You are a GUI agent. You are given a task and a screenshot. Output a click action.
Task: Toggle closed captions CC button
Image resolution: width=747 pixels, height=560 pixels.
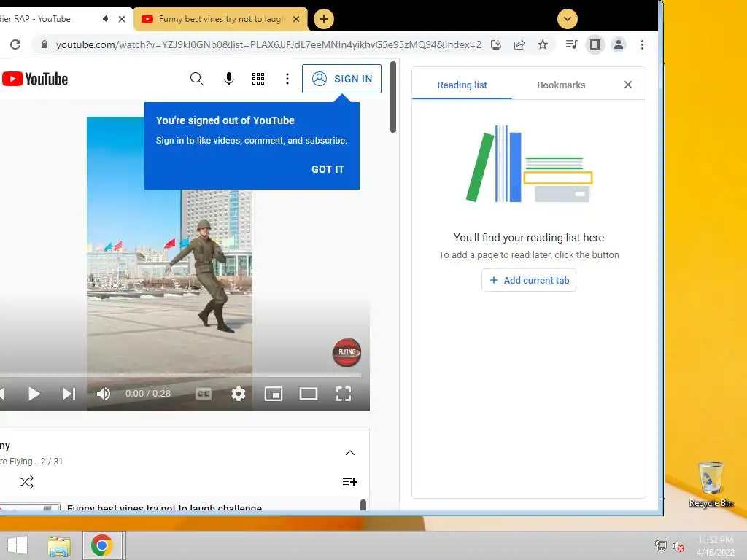pos(204,394)
